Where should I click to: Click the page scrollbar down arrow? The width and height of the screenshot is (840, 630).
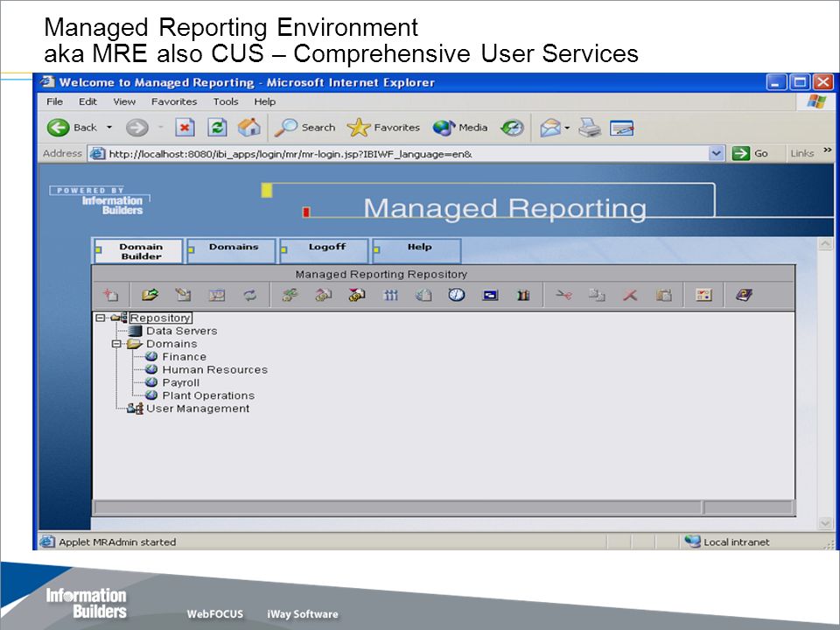pos(825,523)
